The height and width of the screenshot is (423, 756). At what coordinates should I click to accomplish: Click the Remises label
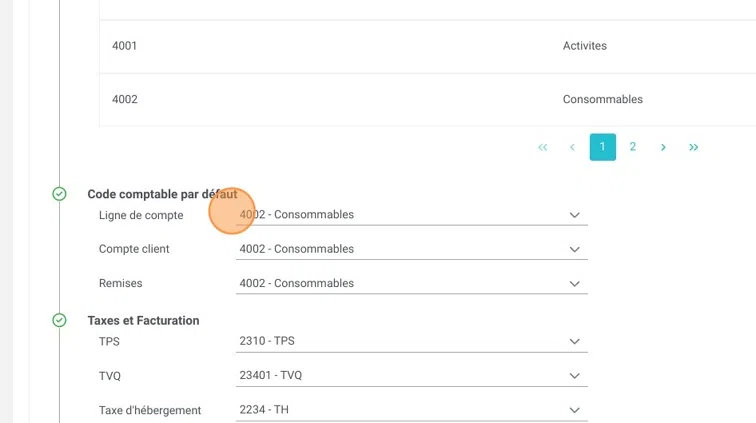coord(121,283)
